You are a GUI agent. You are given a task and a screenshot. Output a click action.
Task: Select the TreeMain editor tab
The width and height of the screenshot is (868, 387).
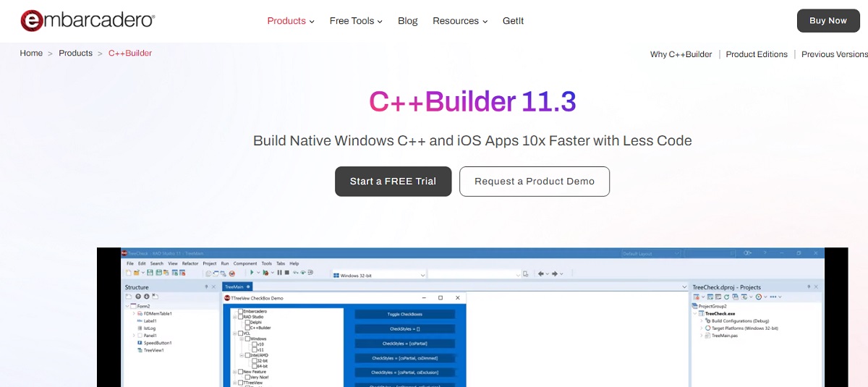click(x=235, y=287)
